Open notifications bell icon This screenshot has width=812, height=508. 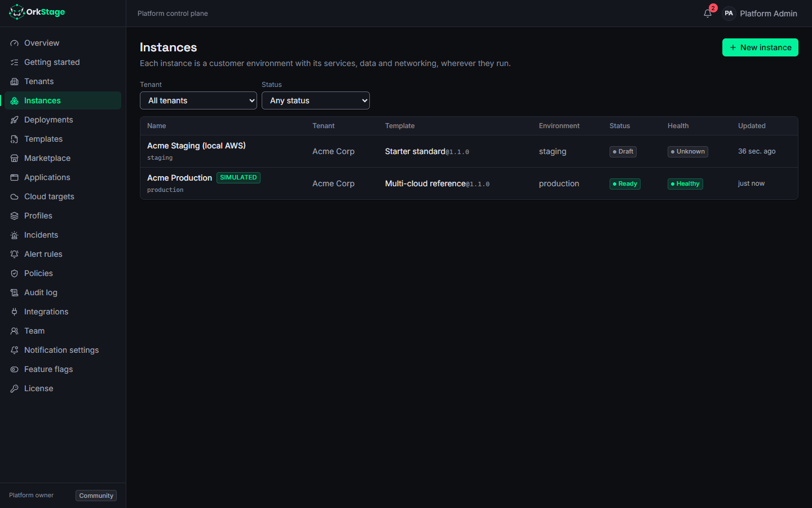tap(708, 14)
